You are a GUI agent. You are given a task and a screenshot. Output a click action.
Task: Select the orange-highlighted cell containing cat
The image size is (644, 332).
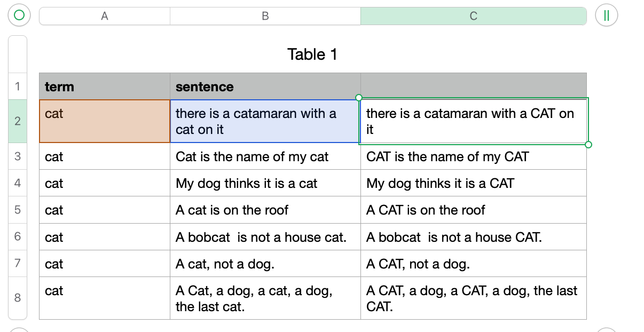tap(104, 121)
